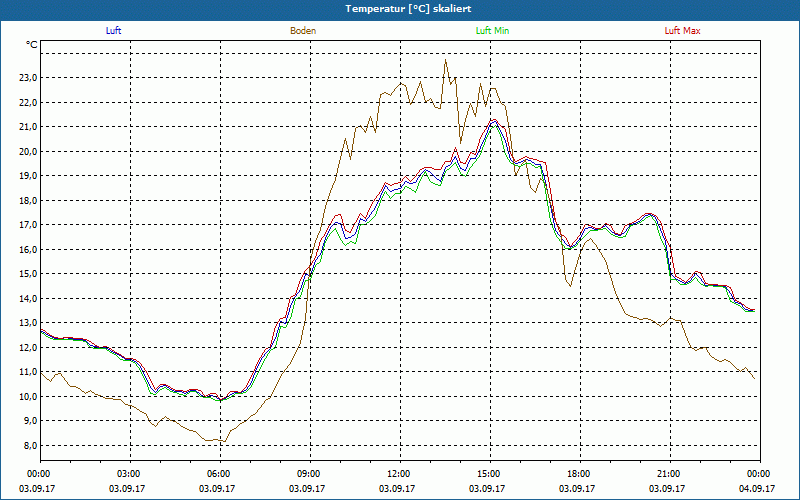Click the 15,0 y-axis value
800x500 pixels.
[29, 274]
